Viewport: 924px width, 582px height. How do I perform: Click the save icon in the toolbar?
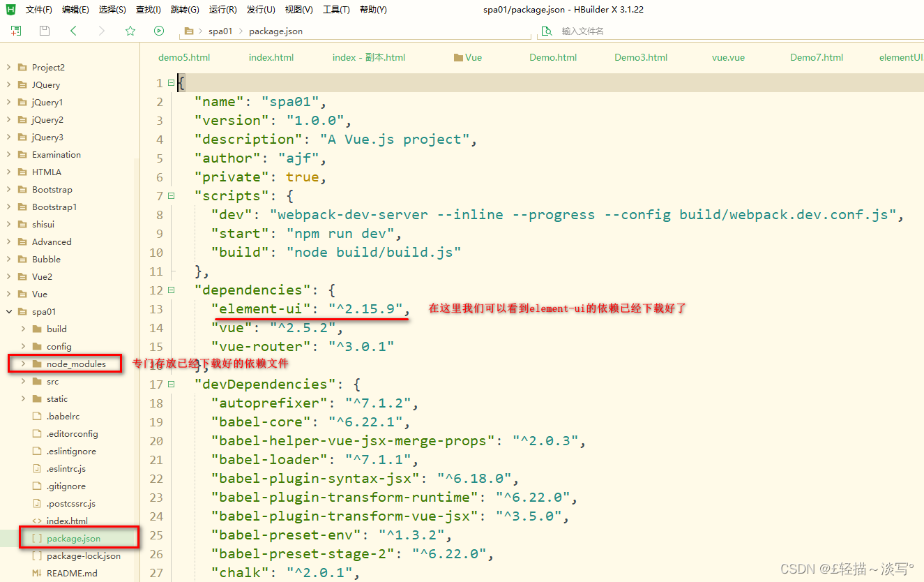(x=44, y=31)
